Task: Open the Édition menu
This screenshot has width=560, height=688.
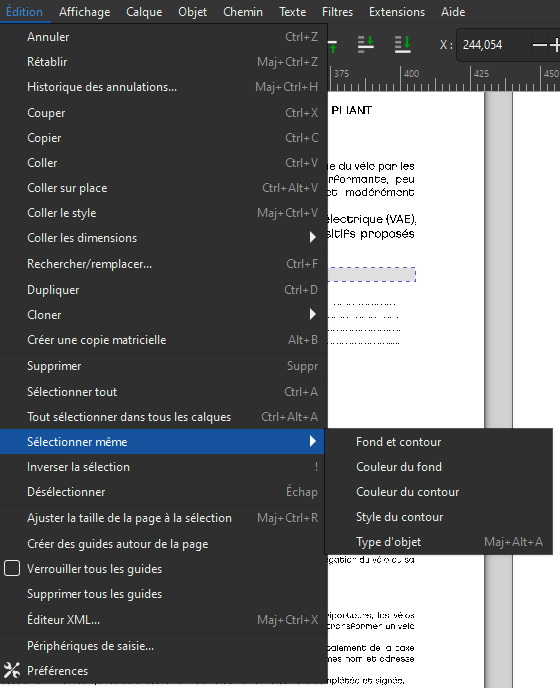Action: click(25, 12)
